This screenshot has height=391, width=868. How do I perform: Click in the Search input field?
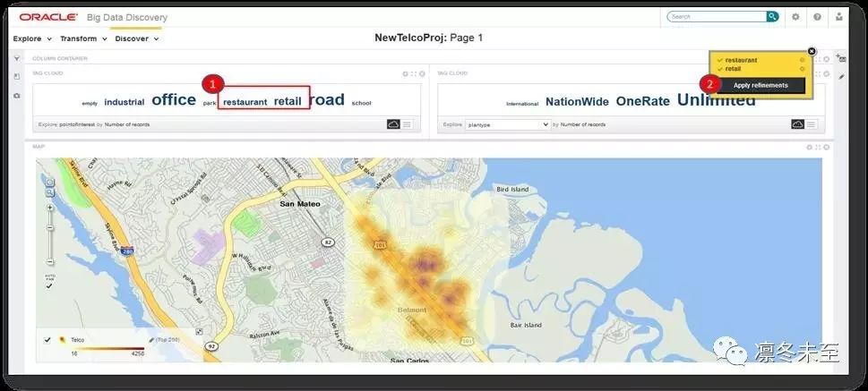717,17
